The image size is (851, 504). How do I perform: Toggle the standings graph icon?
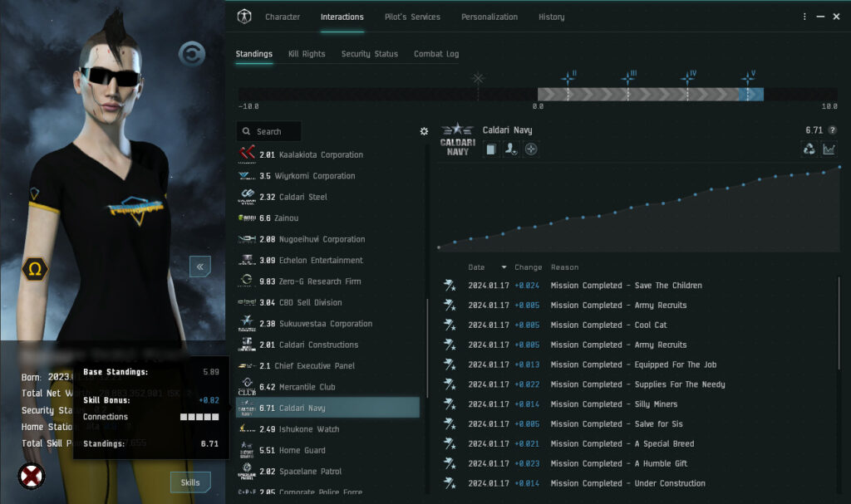[829, 149]
